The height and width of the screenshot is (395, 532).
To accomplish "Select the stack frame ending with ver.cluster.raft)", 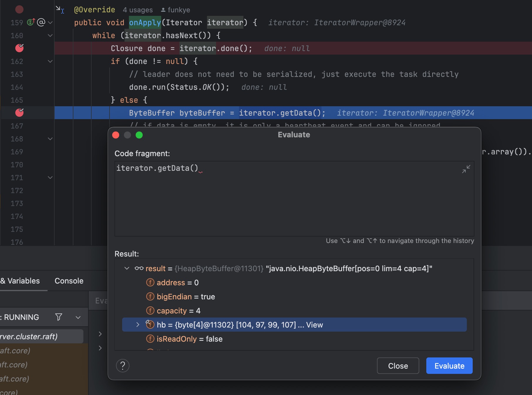I will (41, 336).
